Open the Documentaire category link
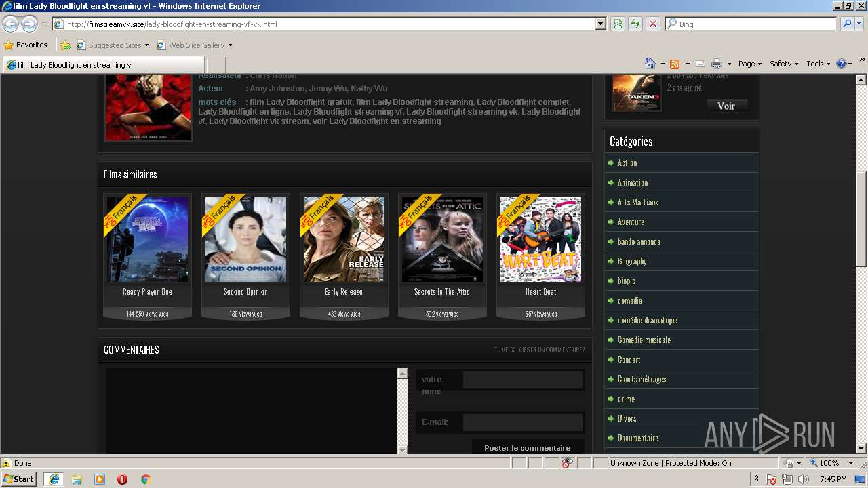The image size is (868, 488). coord(638,439)
